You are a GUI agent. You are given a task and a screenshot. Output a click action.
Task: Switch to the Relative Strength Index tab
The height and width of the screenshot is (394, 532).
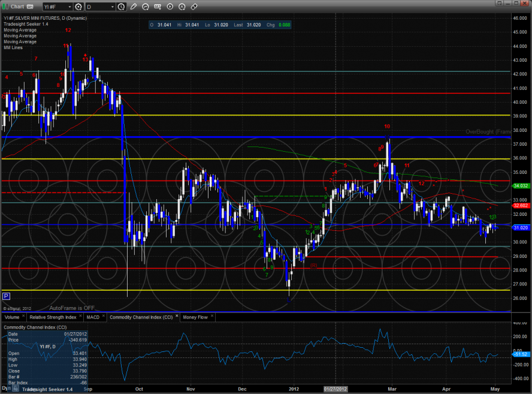[53, 317]
